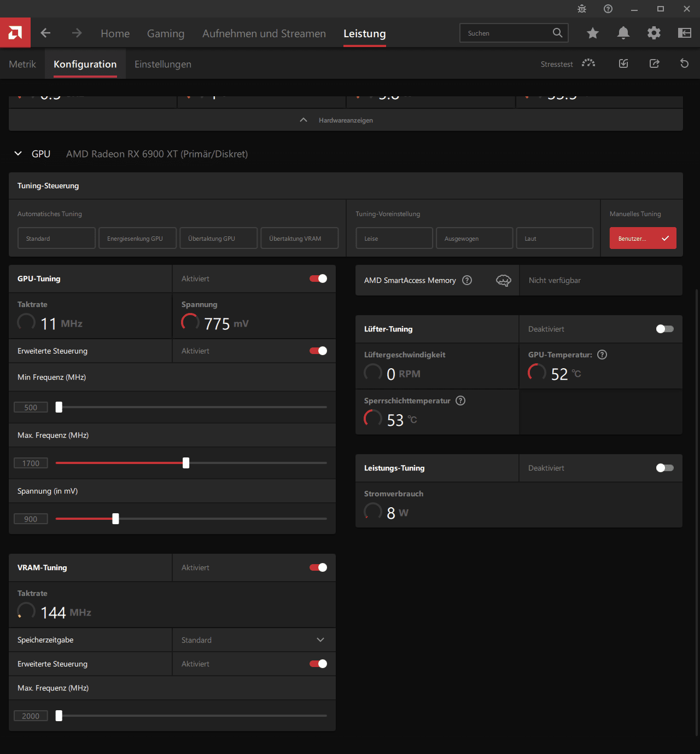Select Übertaktung VRAM preset

coord(300,238)
